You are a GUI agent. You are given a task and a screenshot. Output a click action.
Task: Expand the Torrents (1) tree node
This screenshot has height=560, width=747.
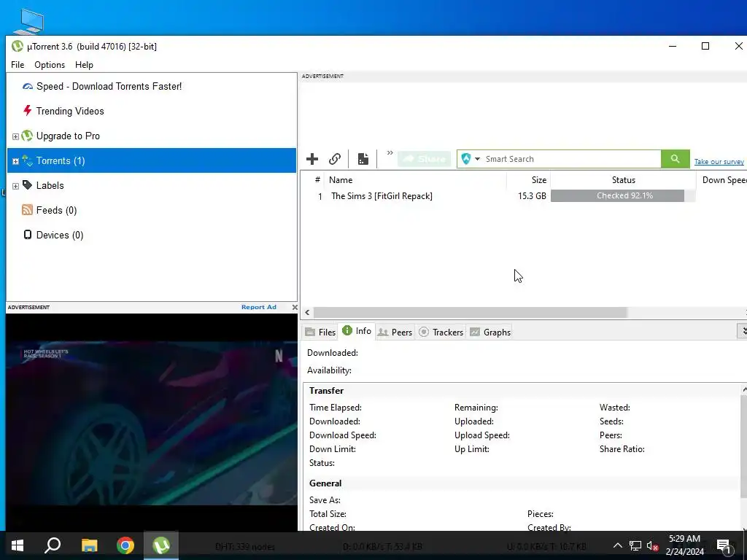click(x=15, y=161)
